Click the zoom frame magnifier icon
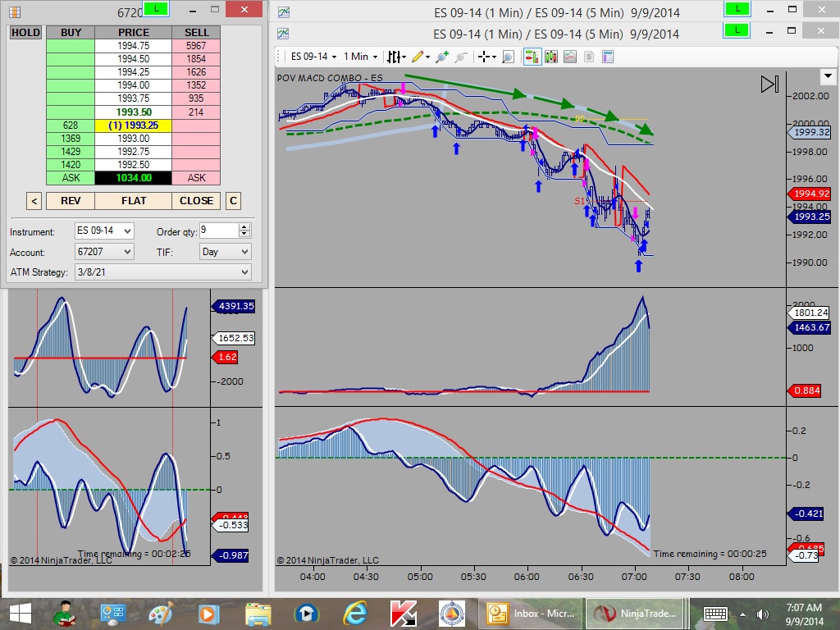840x630 pixels. (x=508, y=57)
